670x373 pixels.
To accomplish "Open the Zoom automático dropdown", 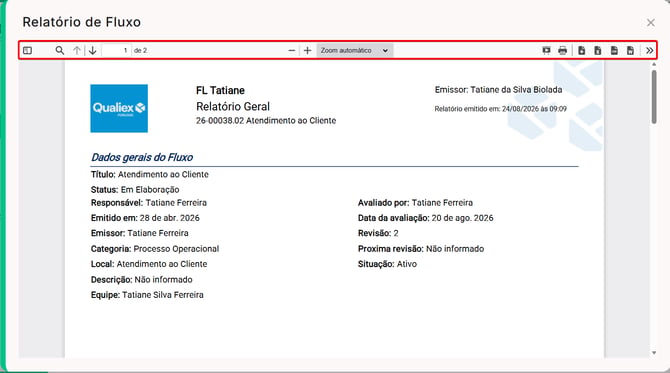I will pyautogui.click(x=355, y=50).
